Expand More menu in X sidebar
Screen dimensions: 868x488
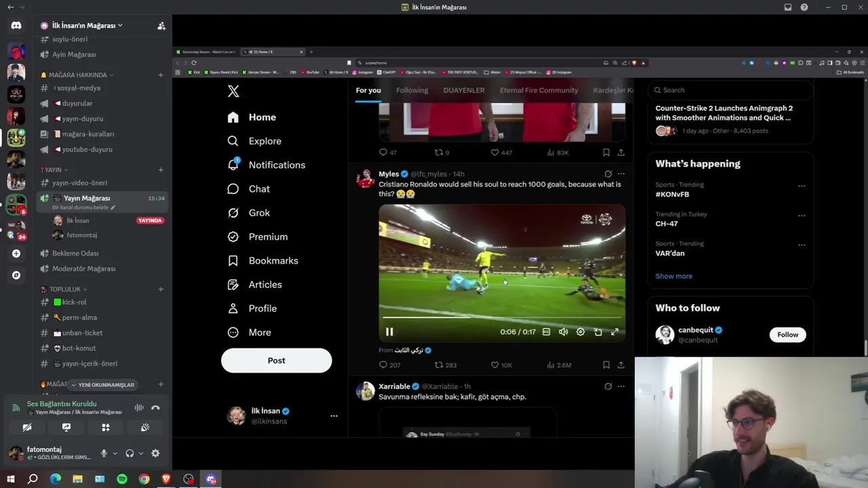click(249, 333)
